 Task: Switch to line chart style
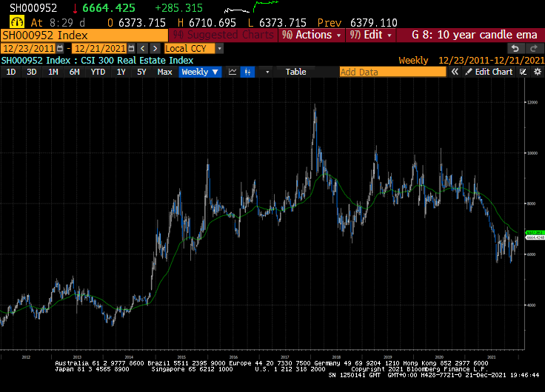coord(233,72)
